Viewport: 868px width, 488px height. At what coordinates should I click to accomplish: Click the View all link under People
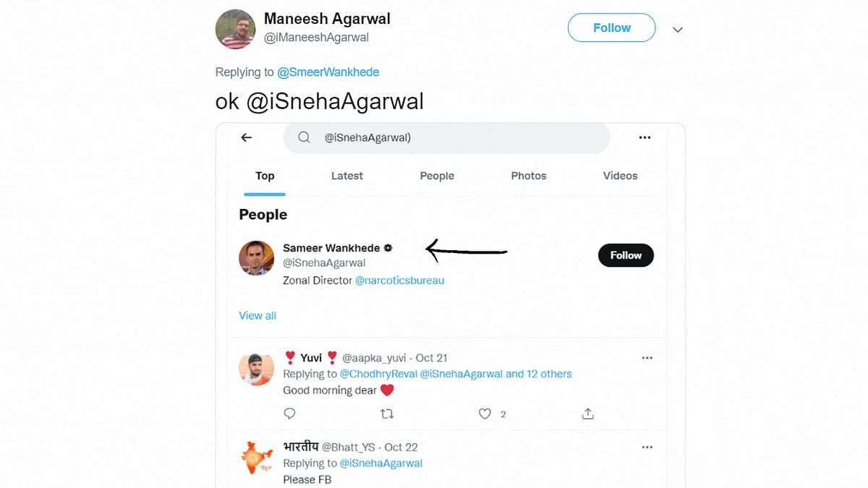click(258, 315)
